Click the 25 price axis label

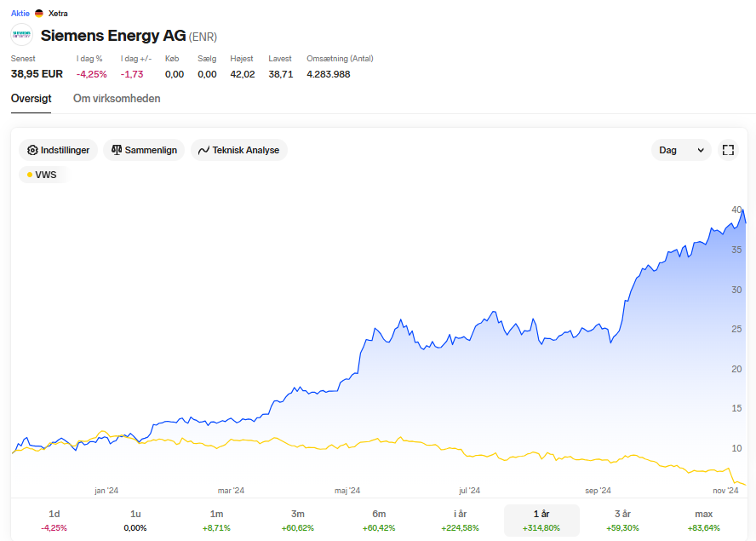point(736,329)
